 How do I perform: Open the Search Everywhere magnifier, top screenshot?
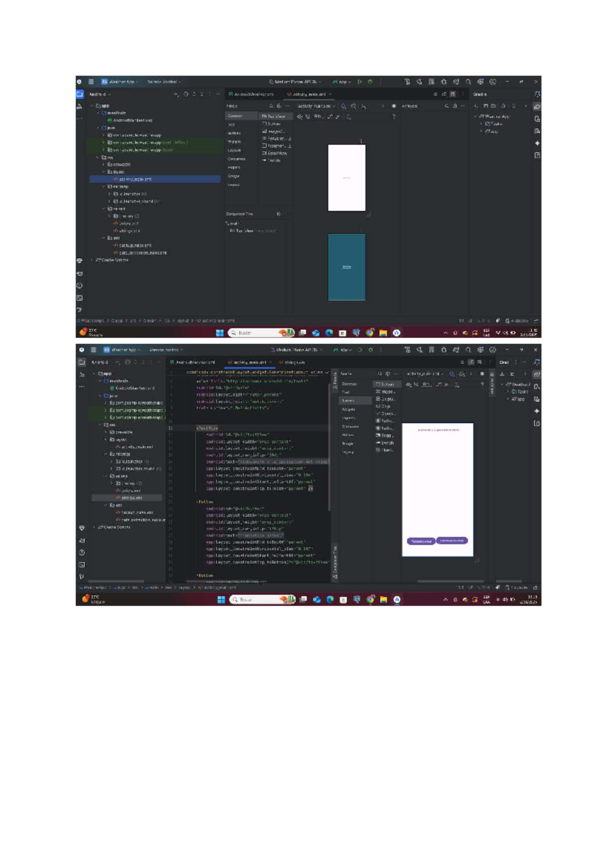point(468,81)
